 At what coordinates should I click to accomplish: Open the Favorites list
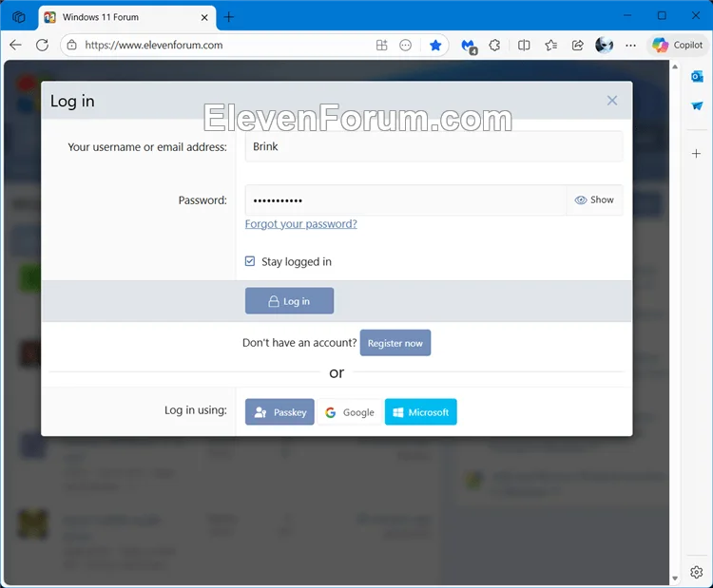(550, 45)
